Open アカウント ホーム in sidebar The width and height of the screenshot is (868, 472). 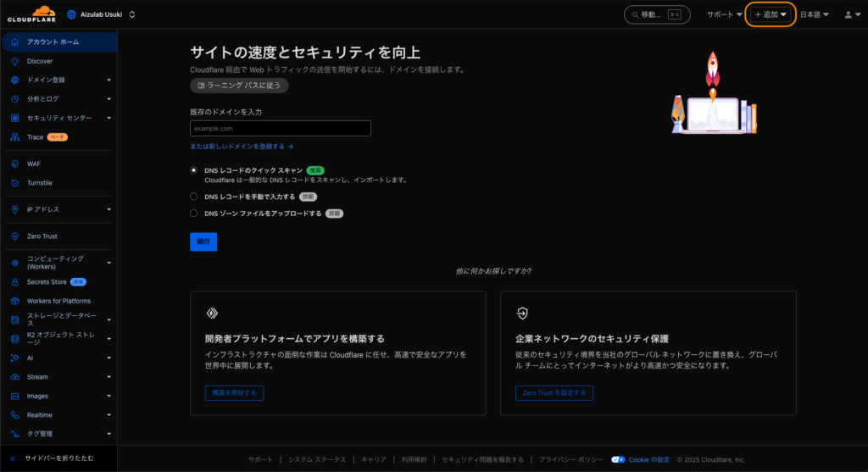coord(58,42)
